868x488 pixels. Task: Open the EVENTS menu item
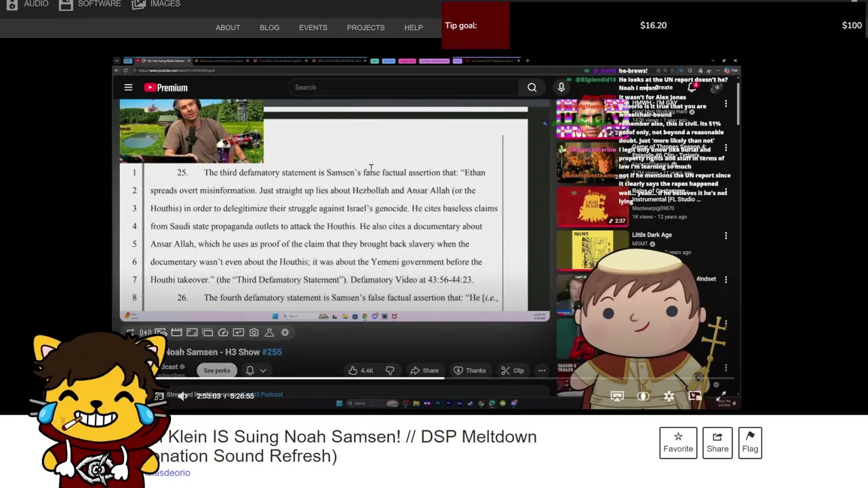coord(313,28)
